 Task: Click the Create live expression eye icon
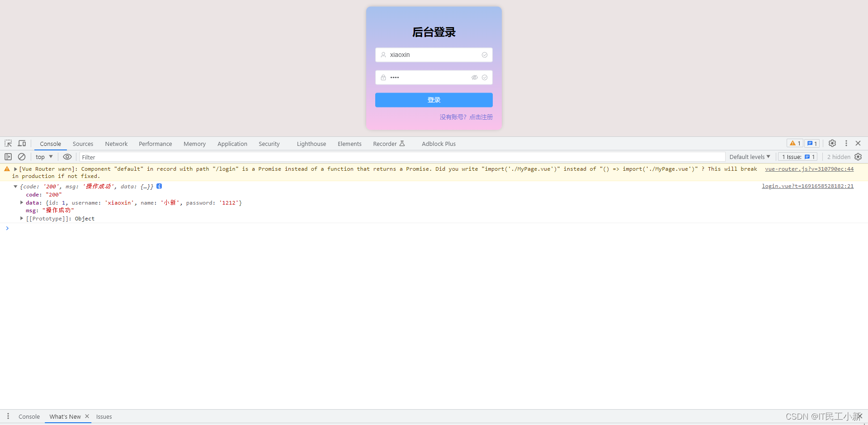coord(67,157)
